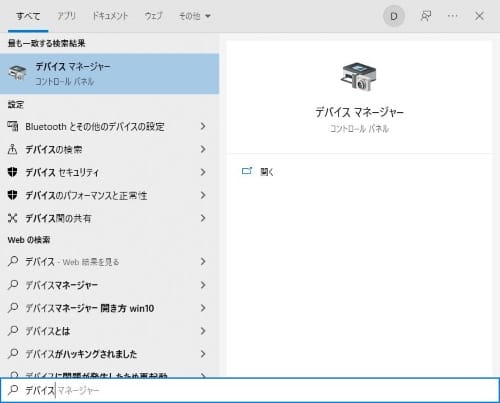Click search icon beside デバイス - Web 結果を見る

tap(13, 261)
